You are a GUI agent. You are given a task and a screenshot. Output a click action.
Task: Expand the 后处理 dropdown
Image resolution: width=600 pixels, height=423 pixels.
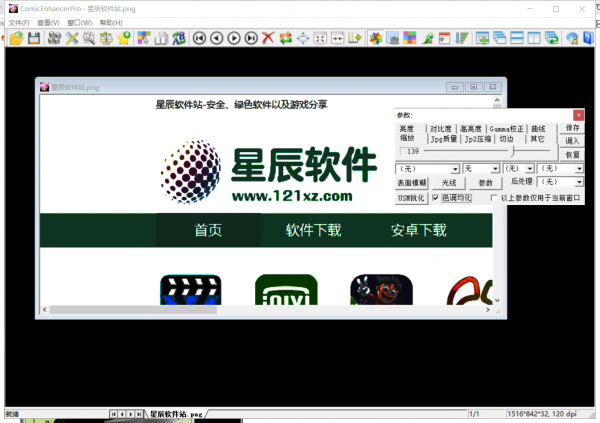[579, 183]
